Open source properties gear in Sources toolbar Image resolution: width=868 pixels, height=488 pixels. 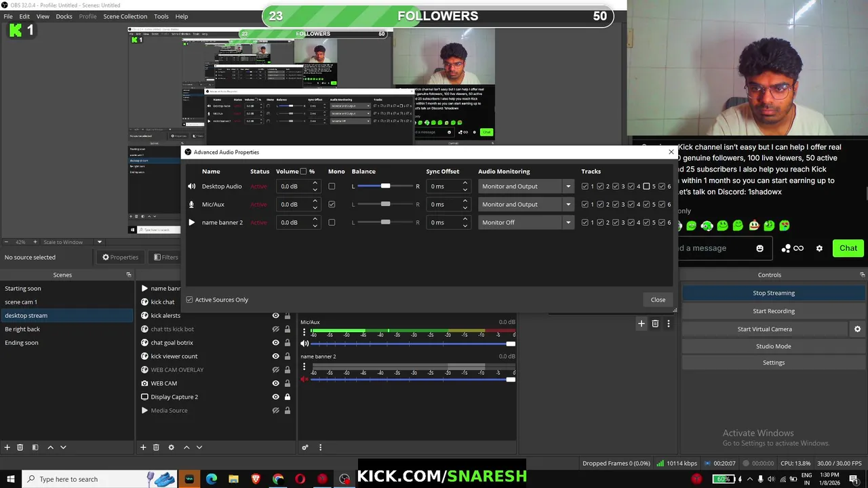coord(171,447)
